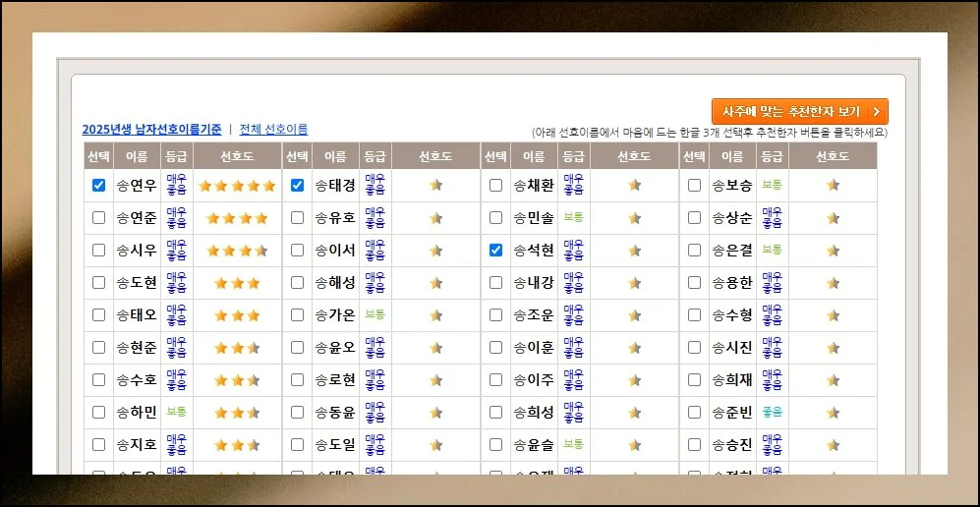This screenshot has width=980, height=507.
Task: Open the 전체 선호이름 link
Action: pyautogui.click(x=273, y=130)
